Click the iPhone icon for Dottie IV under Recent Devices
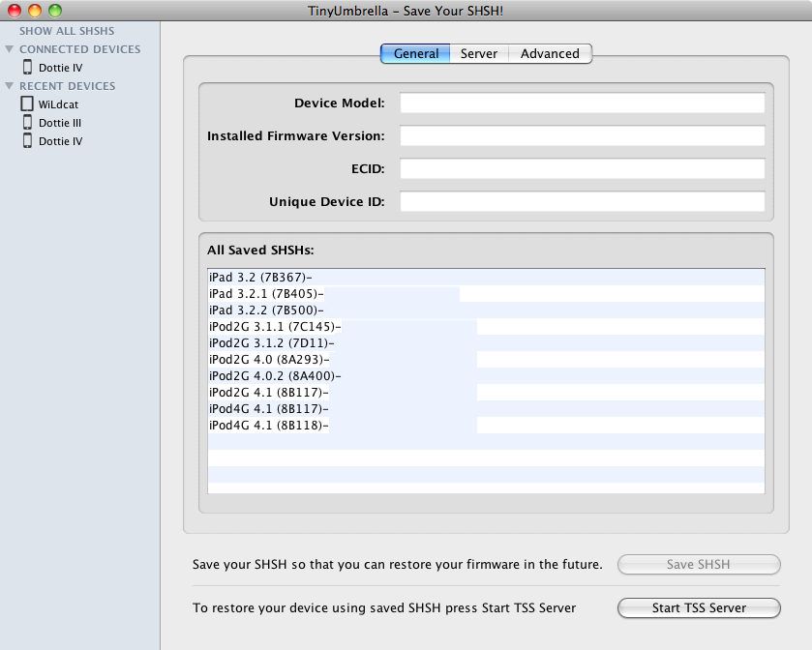The width and height of the screenshot is (812, 650). point(27,141)
